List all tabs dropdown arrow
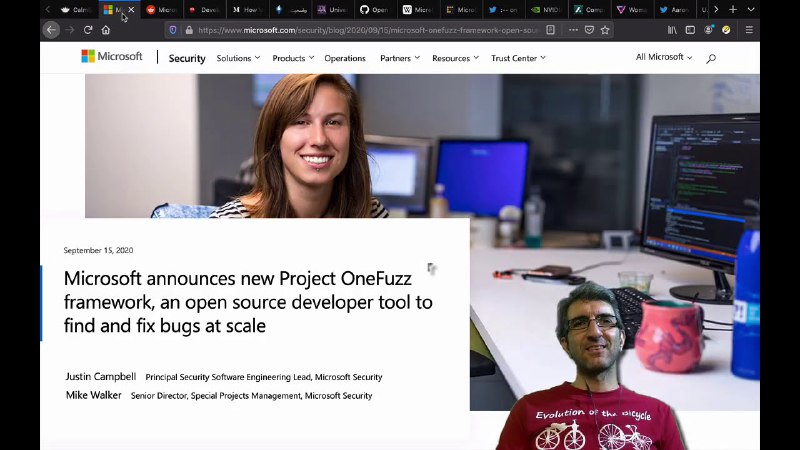 coord(751,9)
